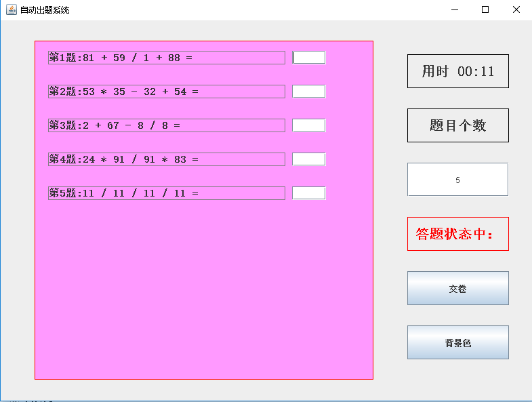Click the answer field for question 5
The width and height of the screenshot is (532, 402).
(309, 193)
